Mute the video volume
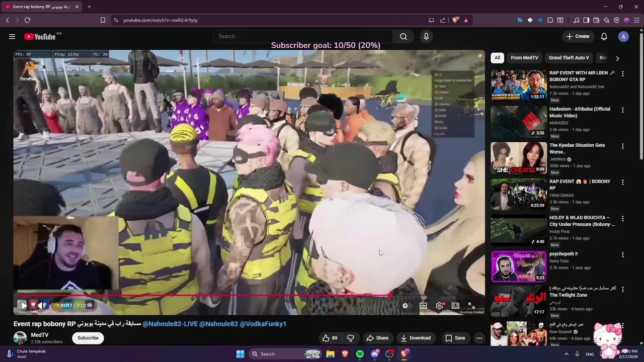The width and height of the screenshot is (644, 362). (42, 305)
